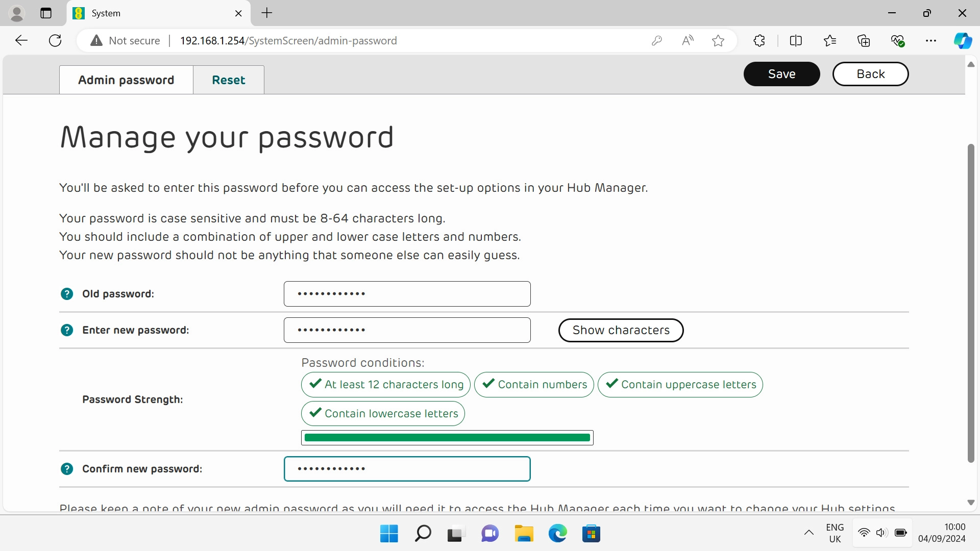The width and height of the screenshot is (980, 551).
Task: Toggle the Split screen icon
Action: pos(796,41)
